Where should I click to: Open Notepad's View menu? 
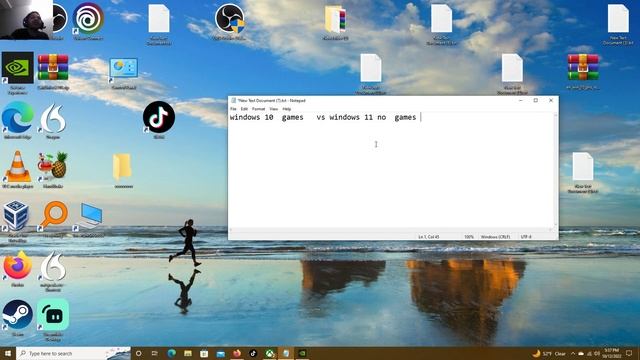[273, 109]
